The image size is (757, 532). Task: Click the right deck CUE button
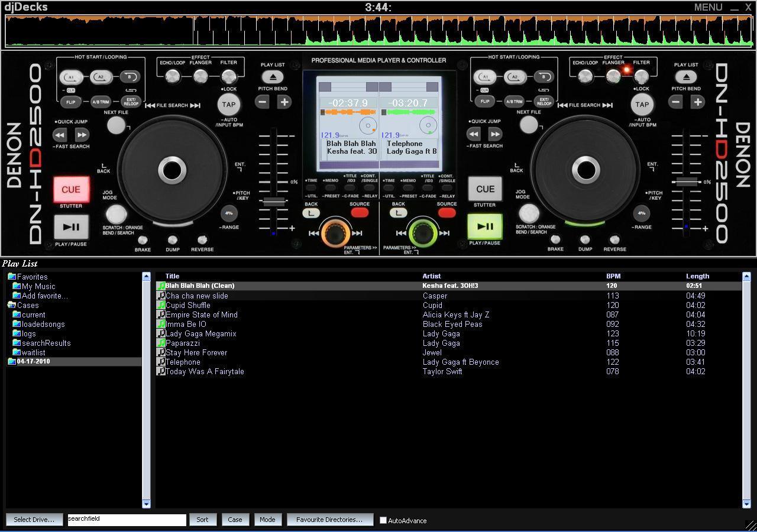(485, 189)
